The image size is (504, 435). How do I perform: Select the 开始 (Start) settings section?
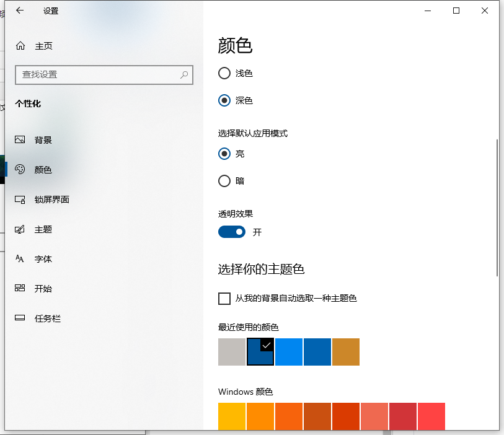[43, 289]
